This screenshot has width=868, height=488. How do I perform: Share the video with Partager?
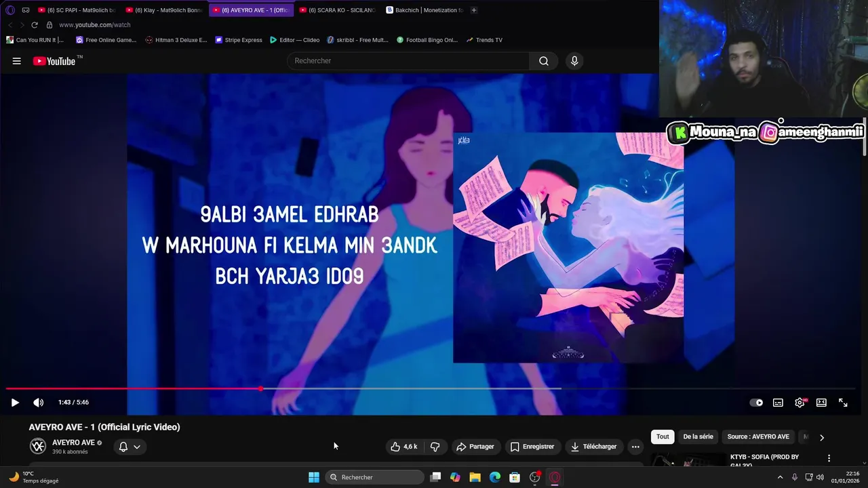[475, 447]
